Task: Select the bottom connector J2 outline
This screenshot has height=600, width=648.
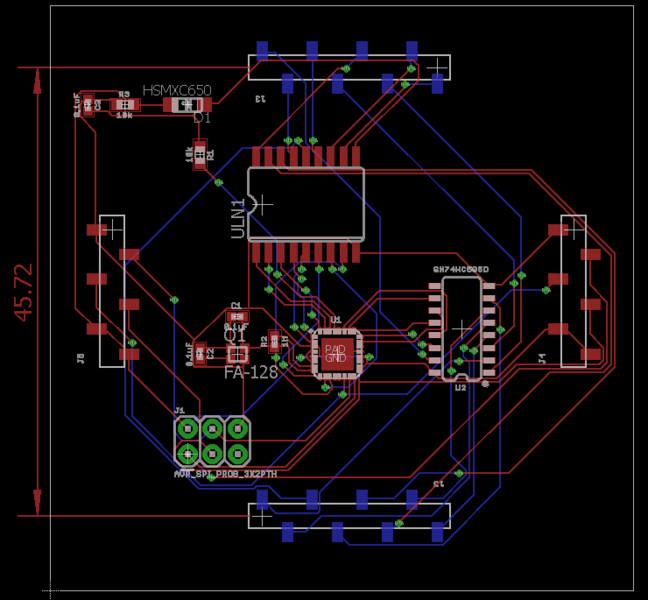Action: click(x=348, y=515)
